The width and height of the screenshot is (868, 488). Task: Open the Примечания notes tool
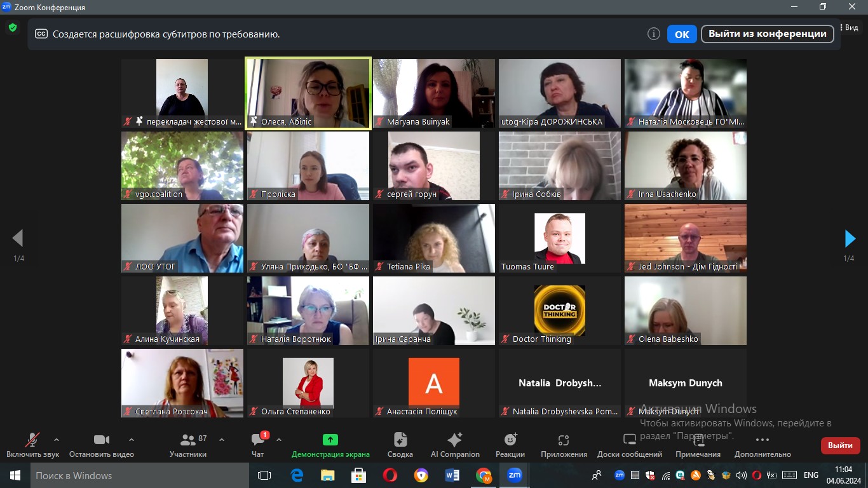pyautogui.click(x=698, y=445)
